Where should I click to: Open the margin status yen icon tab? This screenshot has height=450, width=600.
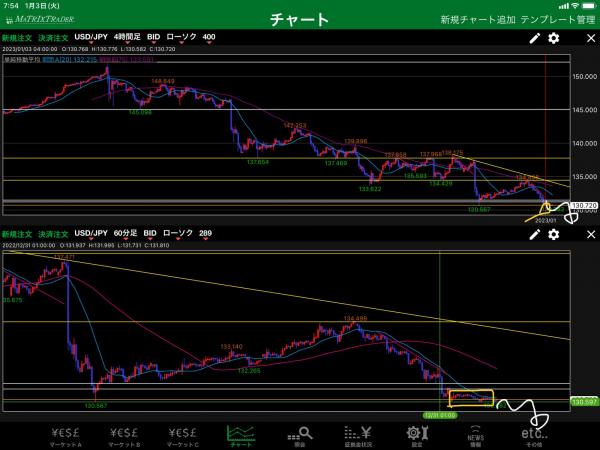358,437
